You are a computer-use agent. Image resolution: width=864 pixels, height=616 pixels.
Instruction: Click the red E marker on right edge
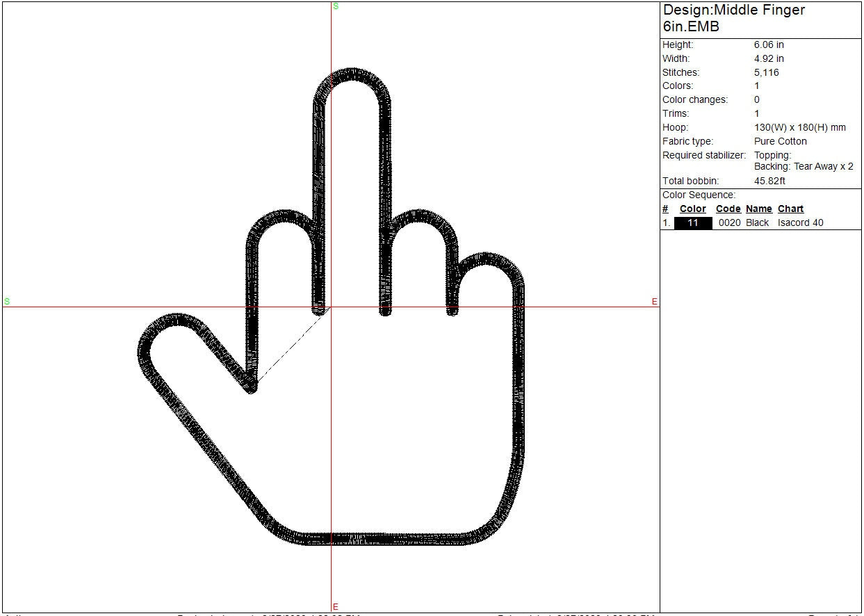[x=654, y=301]
